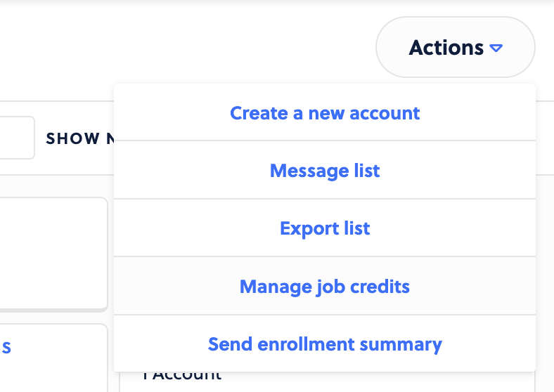This screenshot has width=554, height=392.
Task: Click the partially visible input box at left
Action: (17, 138)
